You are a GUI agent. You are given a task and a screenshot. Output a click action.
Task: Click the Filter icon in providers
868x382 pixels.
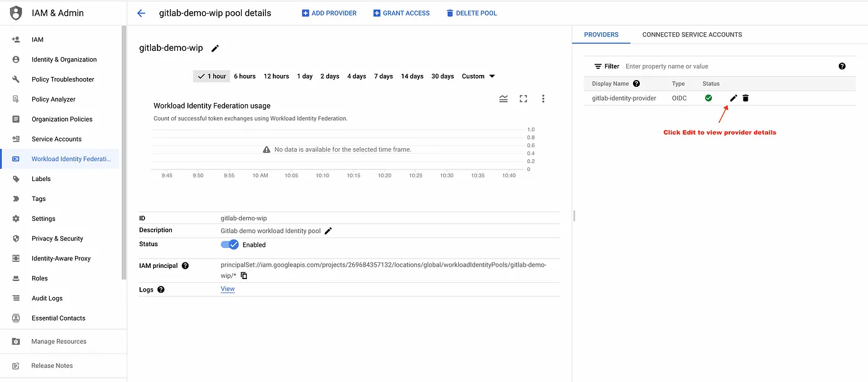(598, 66)
